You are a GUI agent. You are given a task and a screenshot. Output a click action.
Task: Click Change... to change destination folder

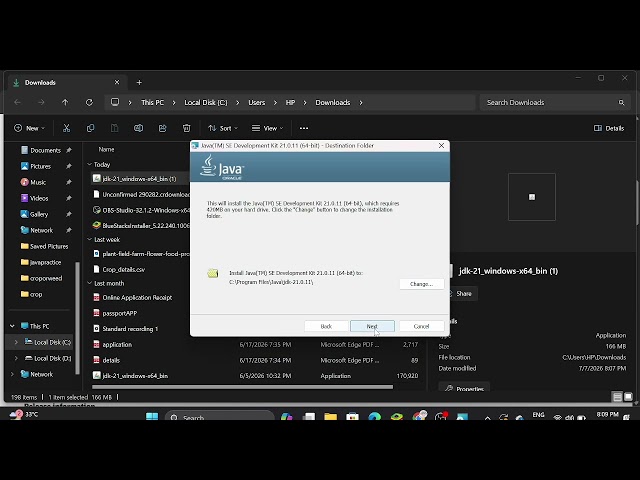(x=421, y=284)
